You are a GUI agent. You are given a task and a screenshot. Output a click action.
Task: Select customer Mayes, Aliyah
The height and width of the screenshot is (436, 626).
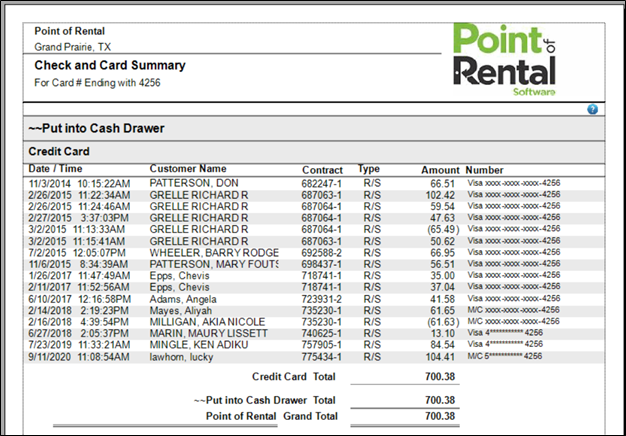click(180, 311)
